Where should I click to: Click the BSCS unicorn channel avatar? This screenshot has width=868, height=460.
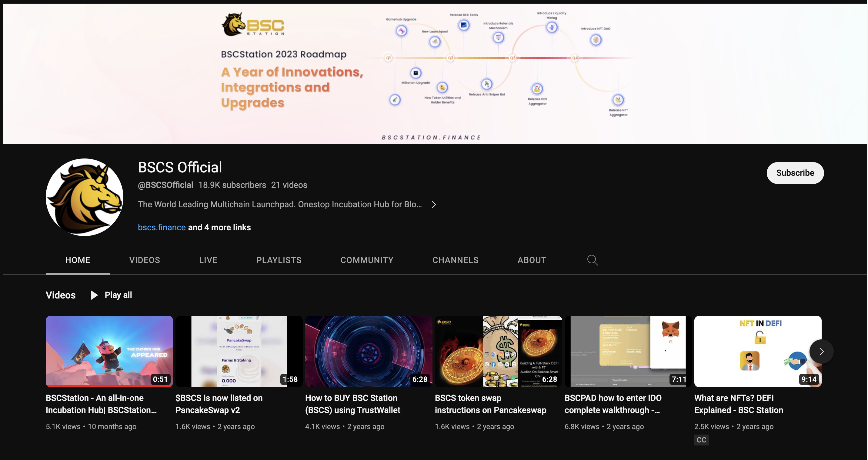[x=85, y=198]
